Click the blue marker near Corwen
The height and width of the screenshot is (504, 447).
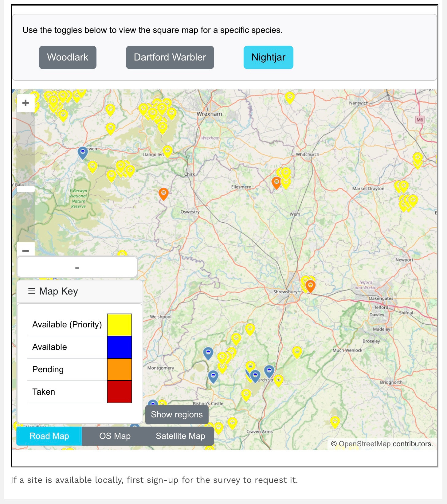click(x=83, y=153)
